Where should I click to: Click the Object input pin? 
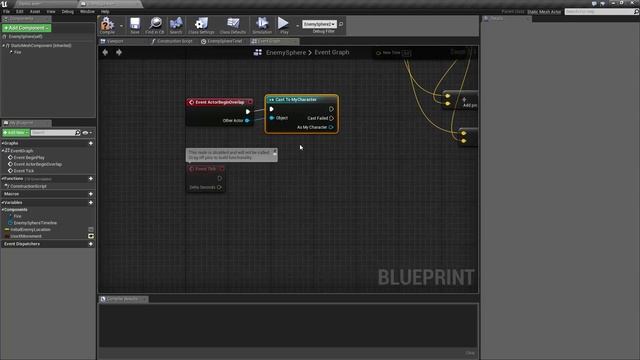pos(271,118)
